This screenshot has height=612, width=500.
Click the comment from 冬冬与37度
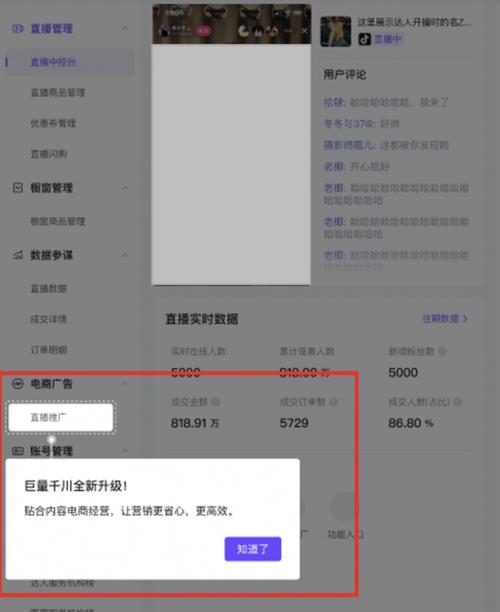tap(361, 124)
